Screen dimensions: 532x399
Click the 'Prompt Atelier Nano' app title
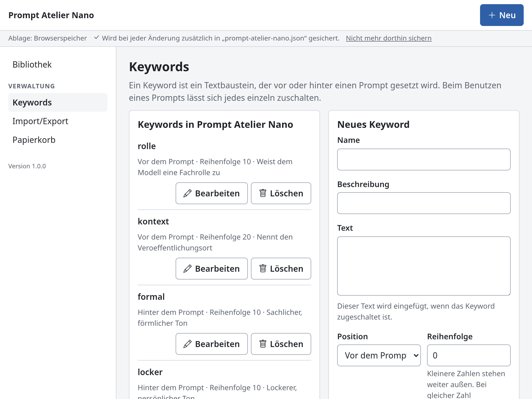51,15
